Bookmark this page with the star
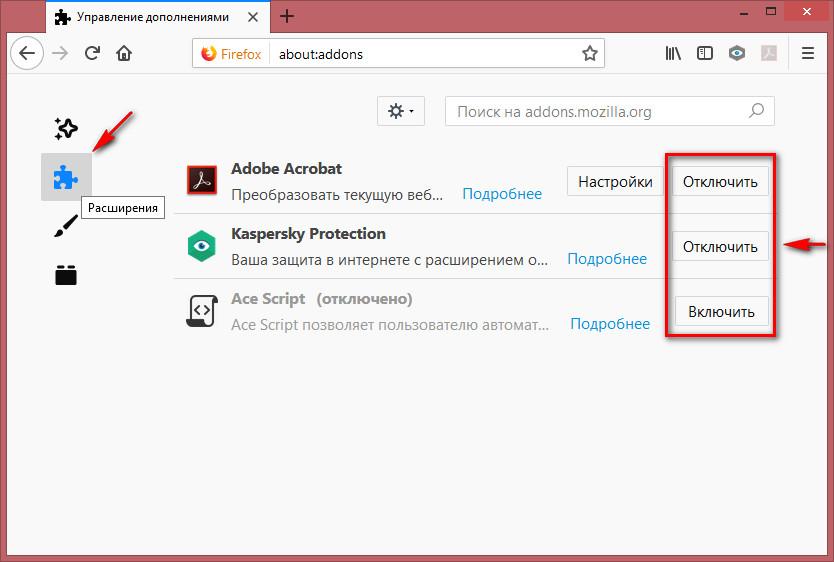 point(589,53)
